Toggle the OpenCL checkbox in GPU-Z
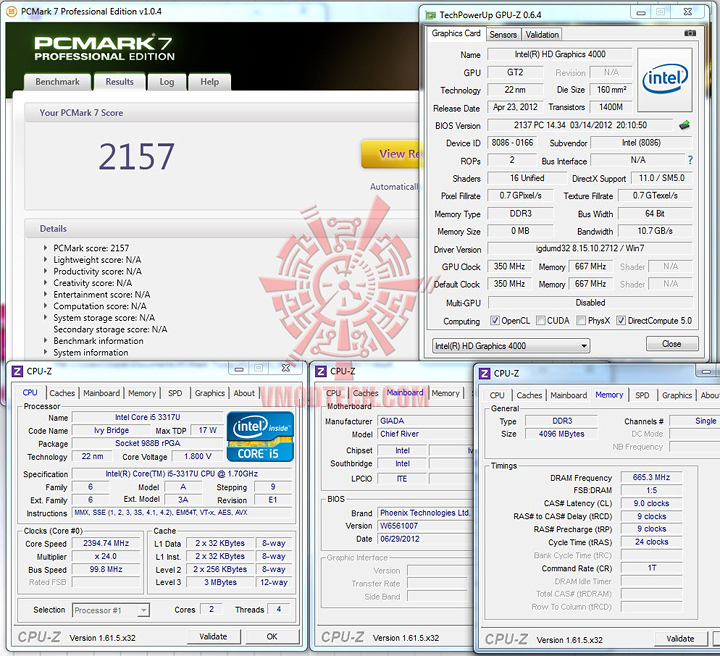 coord(495,320)
